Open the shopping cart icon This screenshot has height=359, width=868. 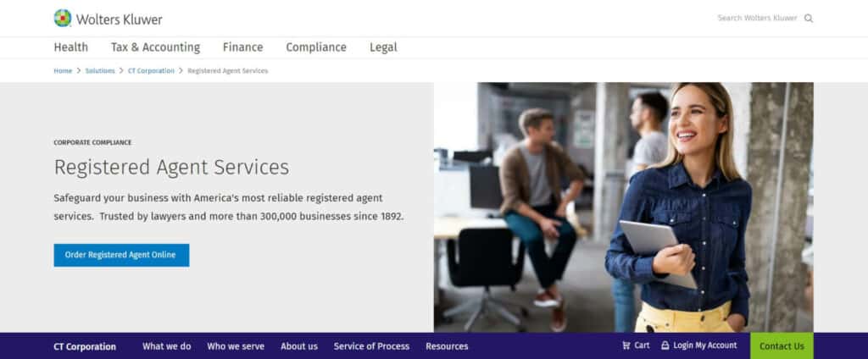tap(626, 345)
